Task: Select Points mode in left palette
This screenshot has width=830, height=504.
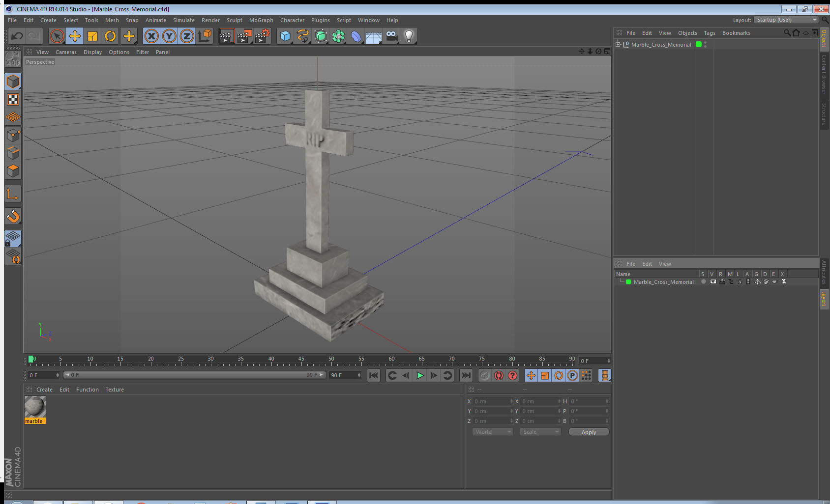Action: [13, 135]
